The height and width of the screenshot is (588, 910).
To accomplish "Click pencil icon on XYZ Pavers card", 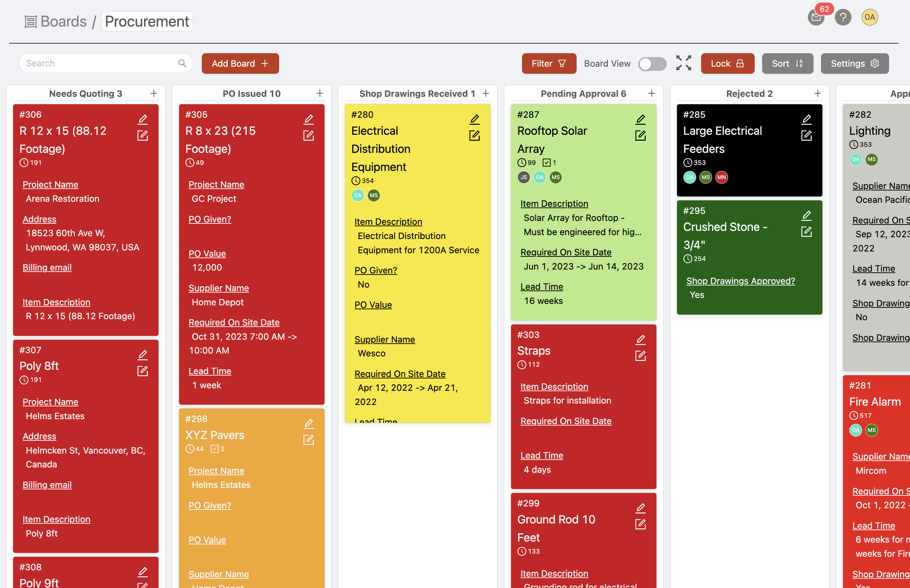I will tap(309, 424).
